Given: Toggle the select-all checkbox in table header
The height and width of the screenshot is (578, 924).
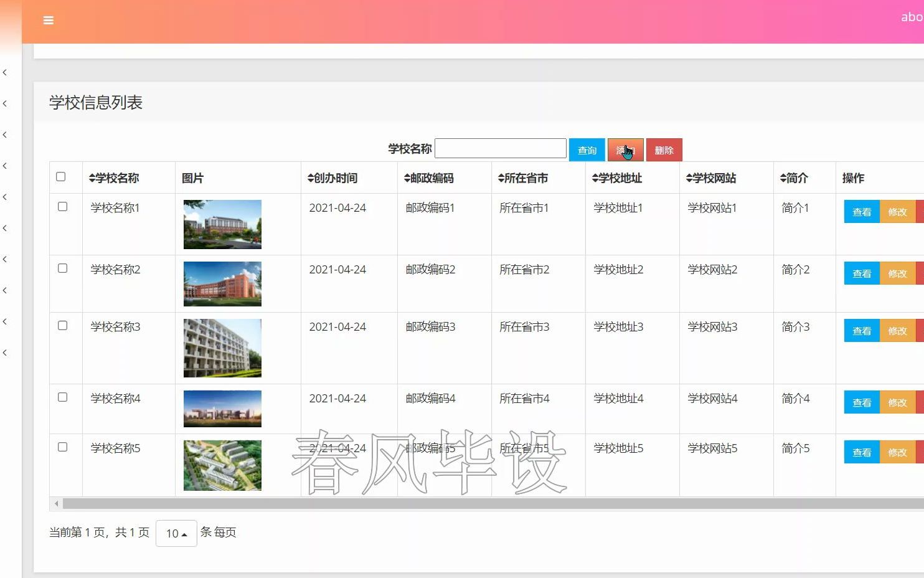Looking at the screenshot, I should pyautogui.click(x=60, y=176).
